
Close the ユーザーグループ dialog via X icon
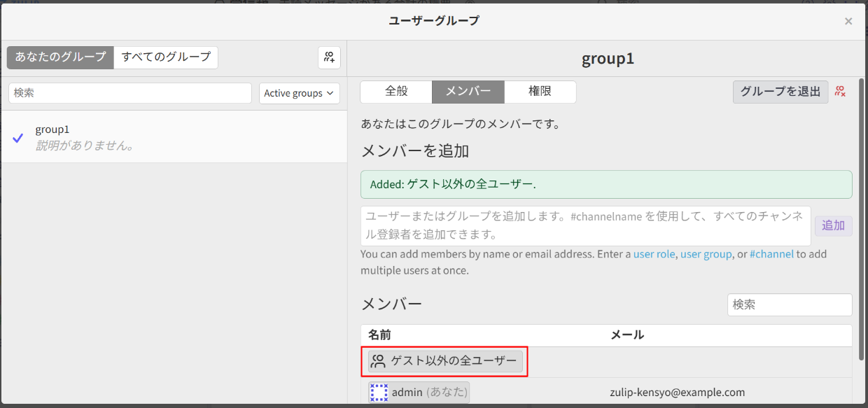click(x=848, y=21)
